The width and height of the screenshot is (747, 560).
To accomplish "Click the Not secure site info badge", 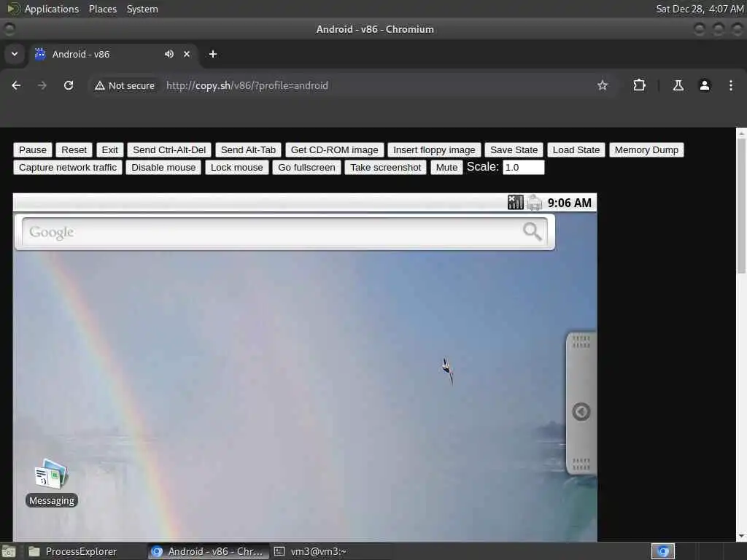I will (x=125, y=85).
